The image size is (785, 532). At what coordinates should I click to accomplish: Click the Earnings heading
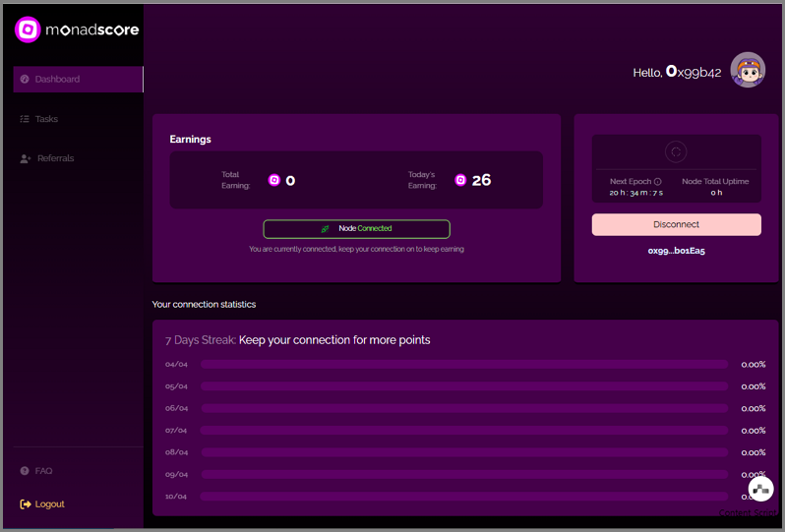(x=190, y=139)
